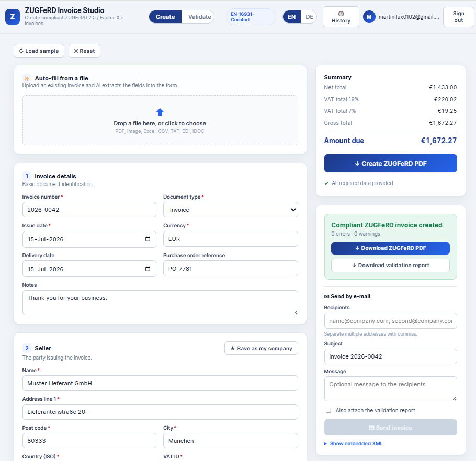Focus the Invoice number field
Image resolution: width=476 pixels, height=461 pixels.
click(x=89, y=210)
